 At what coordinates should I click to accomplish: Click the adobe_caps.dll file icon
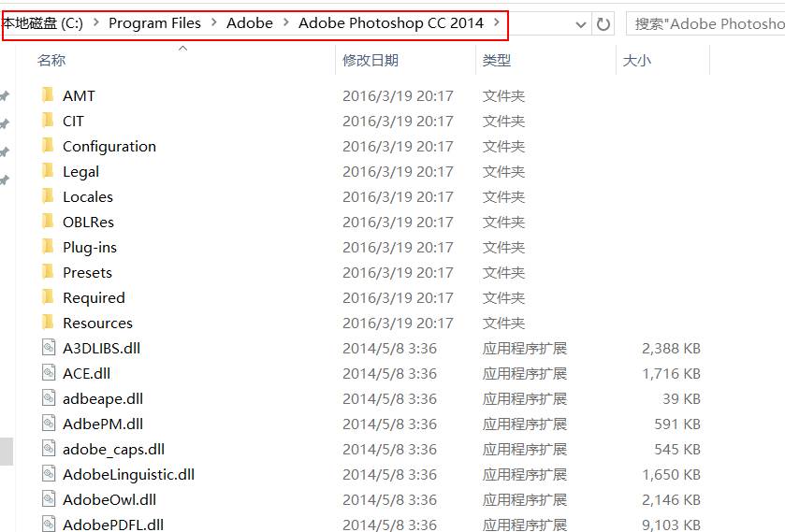click(x=49, y=448)
